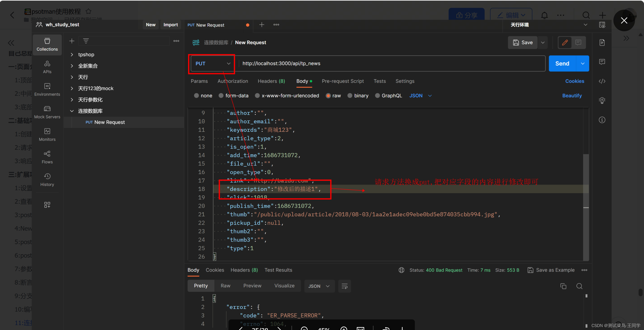Switch to the Tests tab
The height and width of the screenshot is (330, 644).
pyautogui.click(x=380, y=81)
